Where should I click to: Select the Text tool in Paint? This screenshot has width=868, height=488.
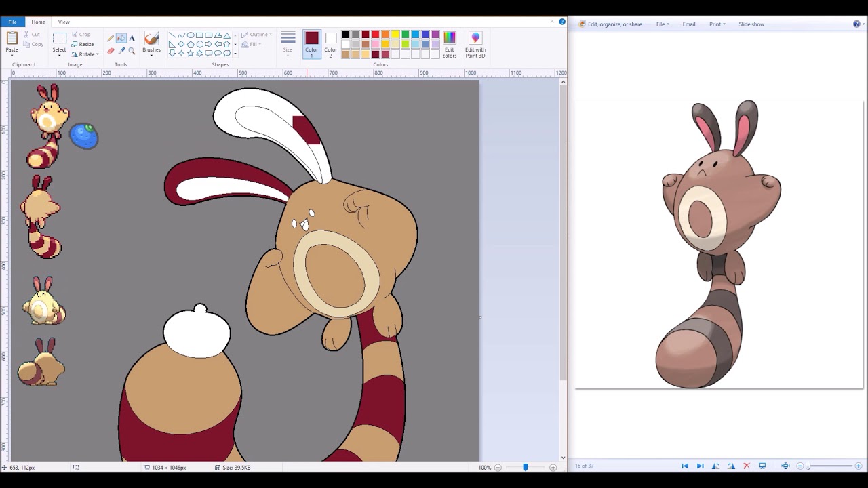click(x=132, y=38)
